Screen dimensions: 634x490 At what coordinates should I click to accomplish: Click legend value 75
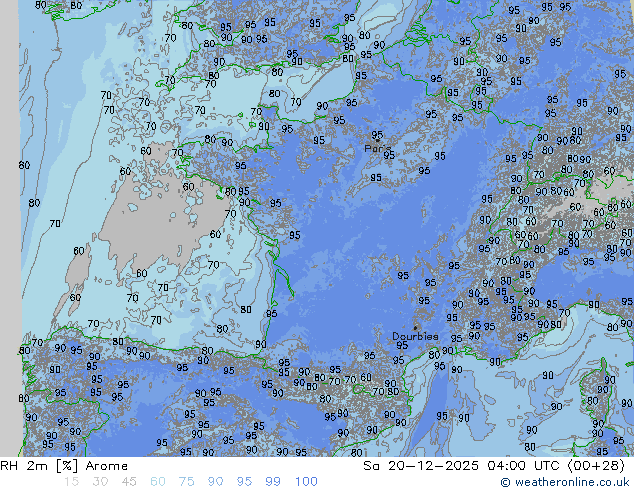pos(186,482)
